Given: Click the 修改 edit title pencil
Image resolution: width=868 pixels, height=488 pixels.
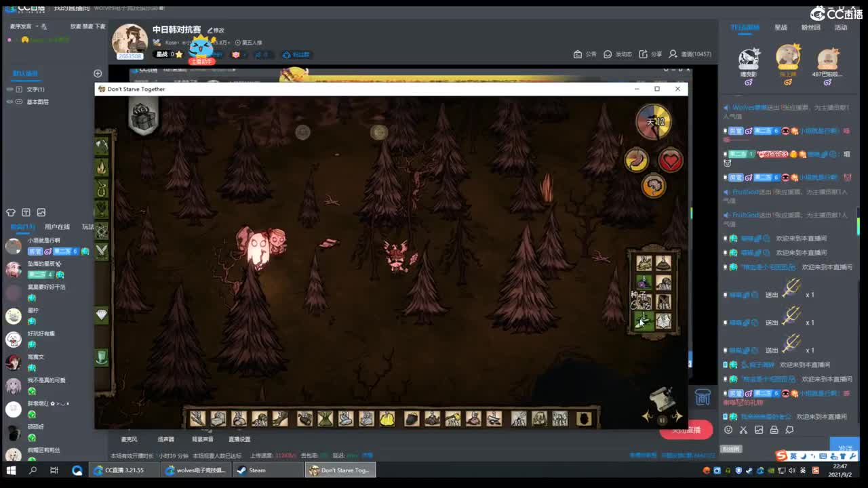Looking at the screenshot, I should (x=216, y=30).
